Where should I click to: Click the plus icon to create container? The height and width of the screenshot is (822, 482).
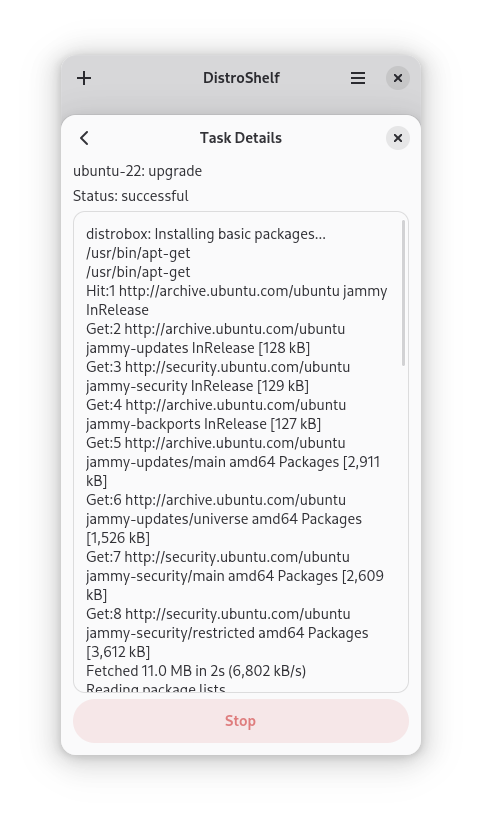tap(84, 78)
